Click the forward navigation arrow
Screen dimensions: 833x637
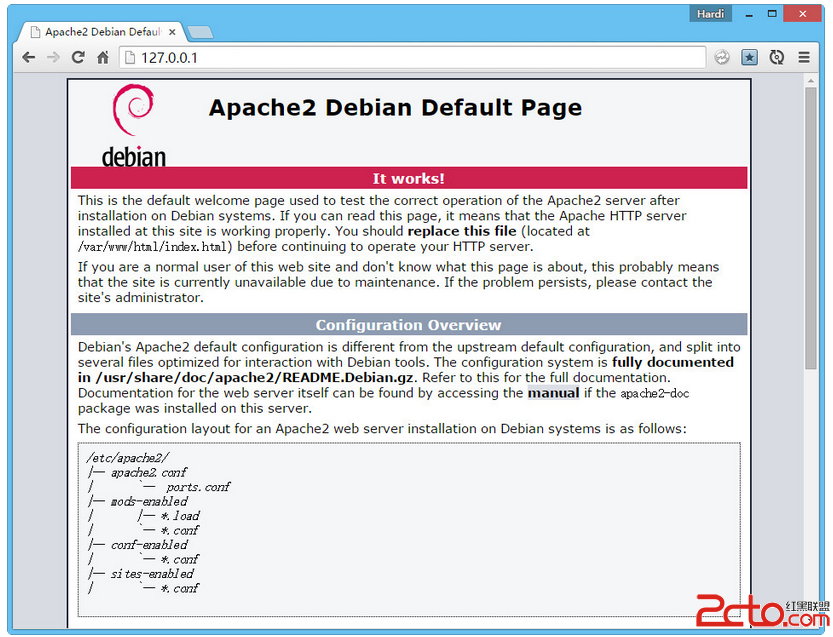(x=53, y=57)
